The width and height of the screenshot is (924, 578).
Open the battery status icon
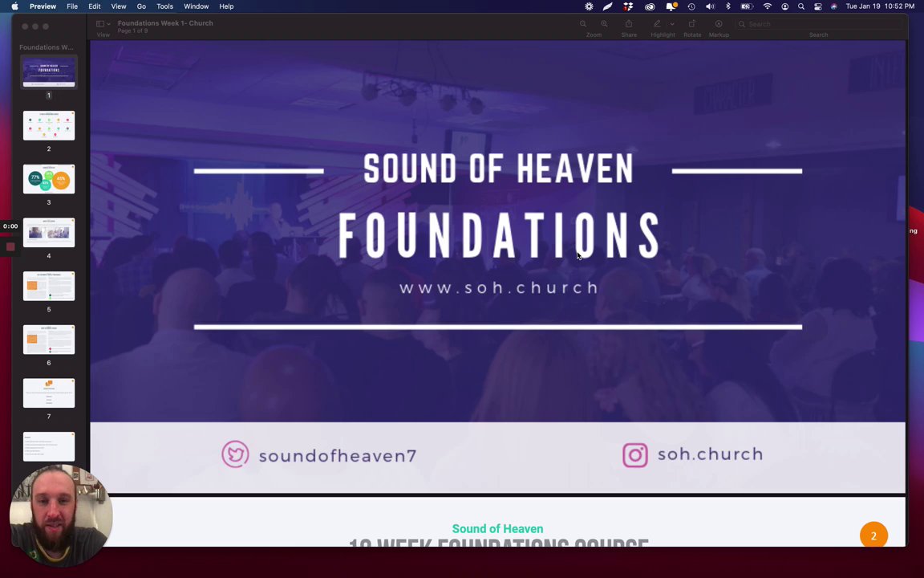tap(747, 6)
